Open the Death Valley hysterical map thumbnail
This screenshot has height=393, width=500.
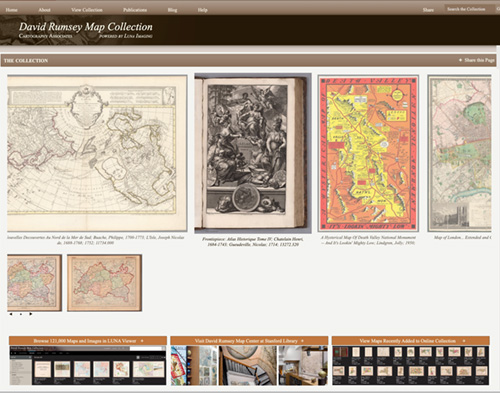tap(368, 153)
